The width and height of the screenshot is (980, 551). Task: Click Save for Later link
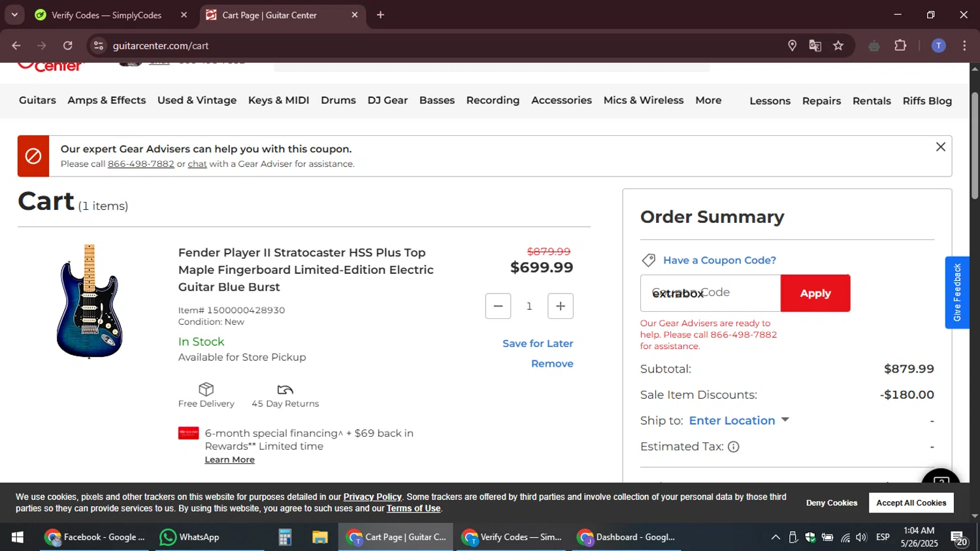coord(538,343)
